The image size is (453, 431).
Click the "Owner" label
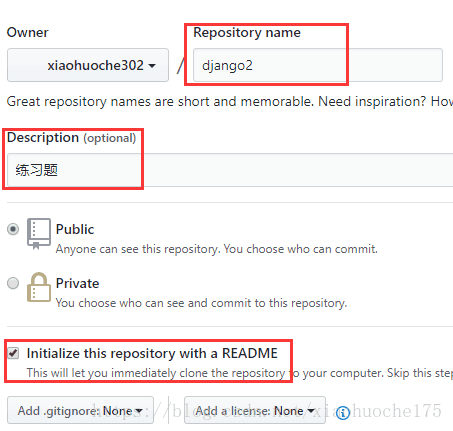(28, 32)
